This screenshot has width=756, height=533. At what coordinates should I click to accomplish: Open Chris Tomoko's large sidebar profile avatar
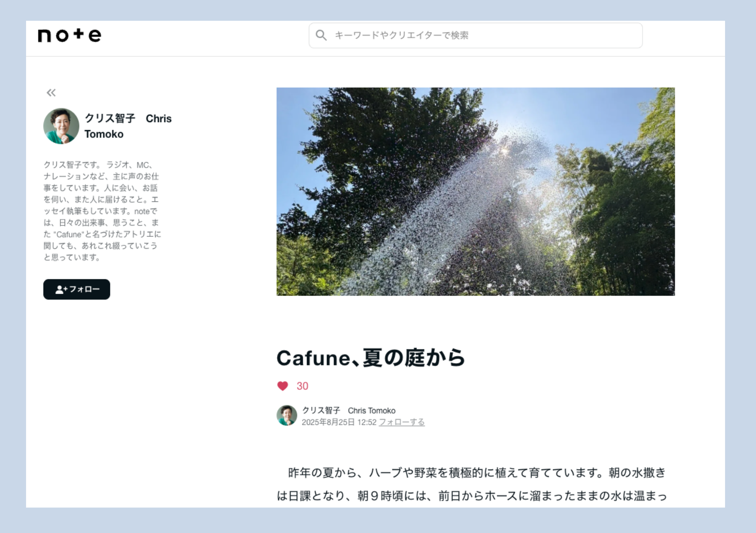(x=61, y=126)
